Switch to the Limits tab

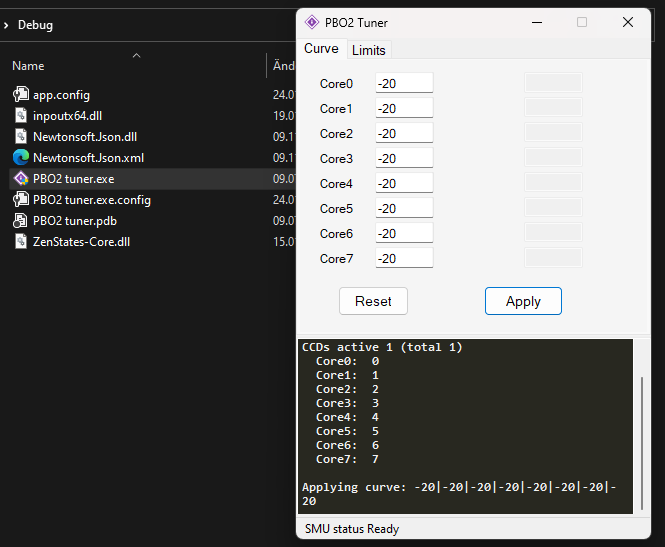369,50
